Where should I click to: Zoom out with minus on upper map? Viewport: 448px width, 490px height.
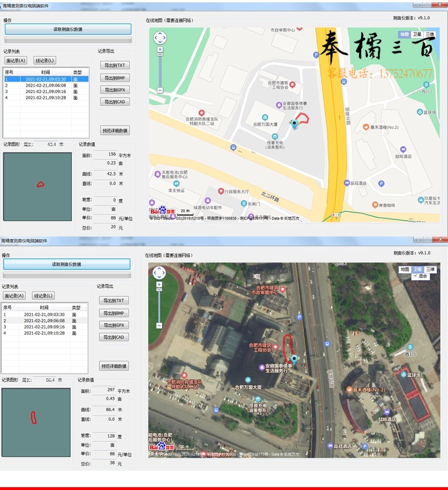pos(160,90)
